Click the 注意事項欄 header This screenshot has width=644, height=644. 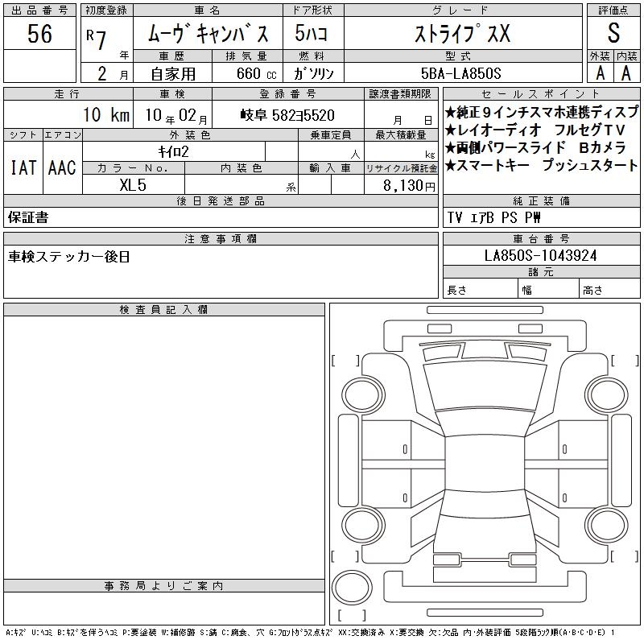coord(221,238)
